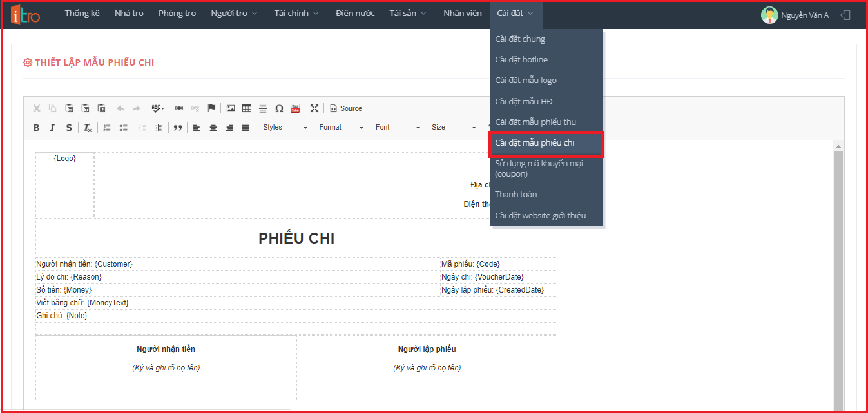868x413 pixels.
Task: Maximize the editor area
Action: tap(314, 108)
